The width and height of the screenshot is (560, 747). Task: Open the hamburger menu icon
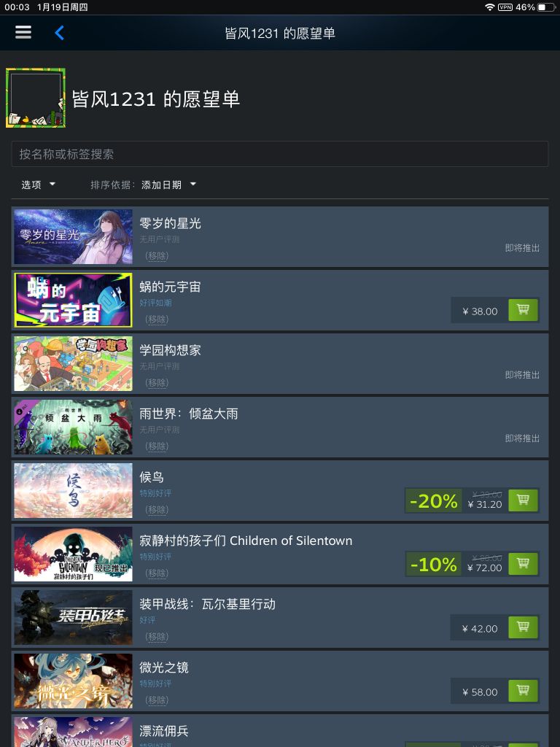23,32
